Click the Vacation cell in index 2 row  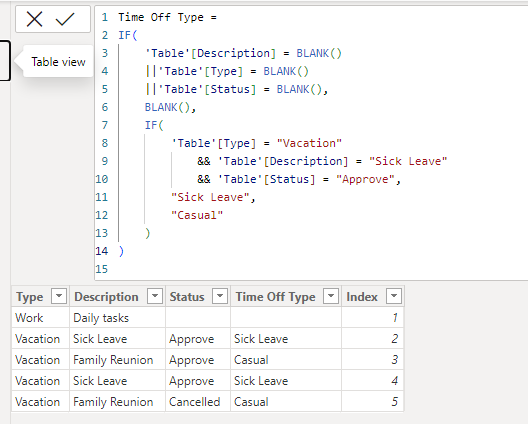pos(40,338)
